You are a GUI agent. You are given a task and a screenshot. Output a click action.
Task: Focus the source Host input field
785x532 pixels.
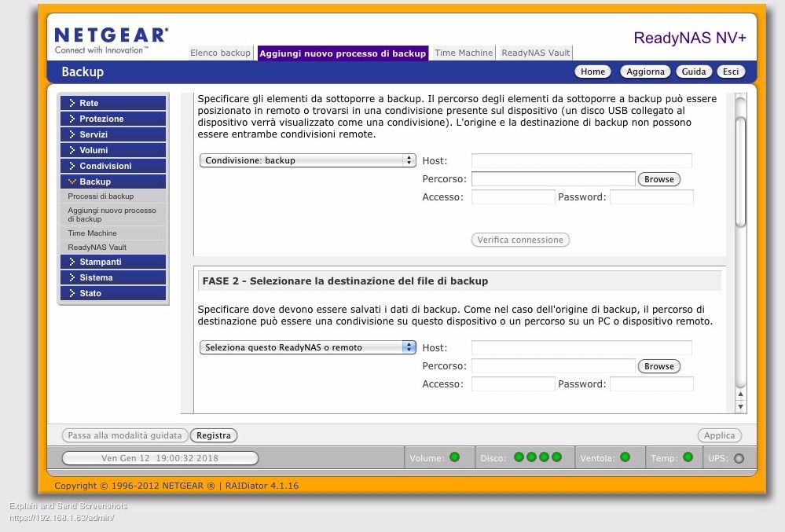pos(581,160)
